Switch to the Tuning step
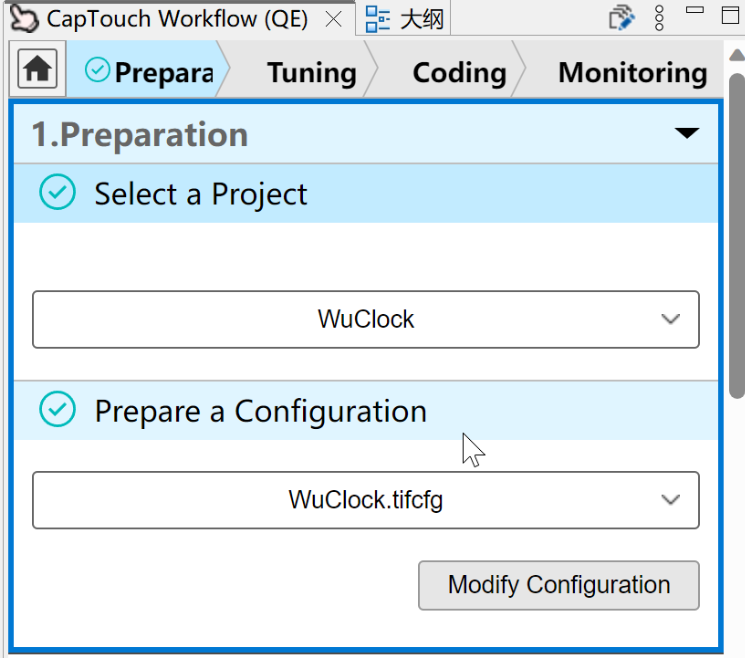Viewport: 745px width, 658px height. (x=311, y=72)
